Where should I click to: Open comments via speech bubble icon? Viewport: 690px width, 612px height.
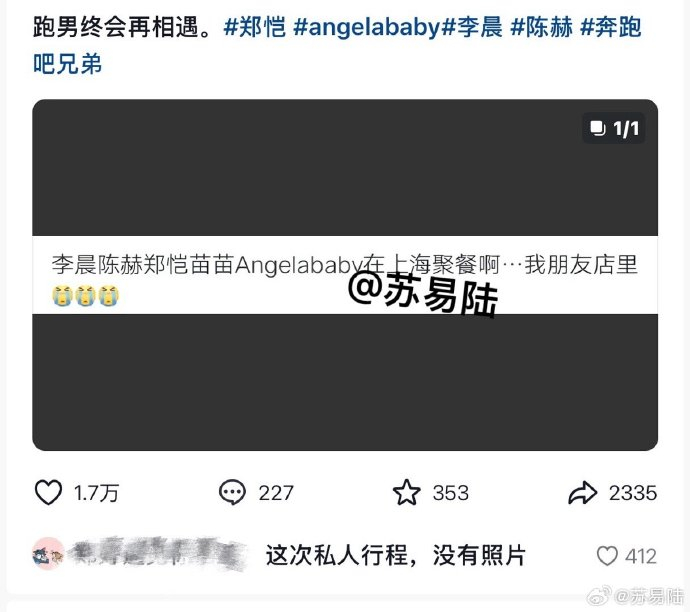[x=232, y=492]
